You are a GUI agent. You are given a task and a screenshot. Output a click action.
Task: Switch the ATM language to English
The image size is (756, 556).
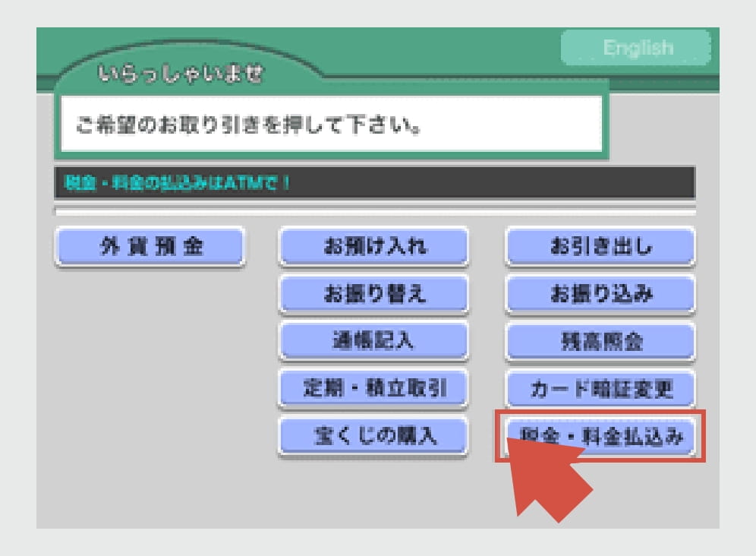(x=636, y=49)
